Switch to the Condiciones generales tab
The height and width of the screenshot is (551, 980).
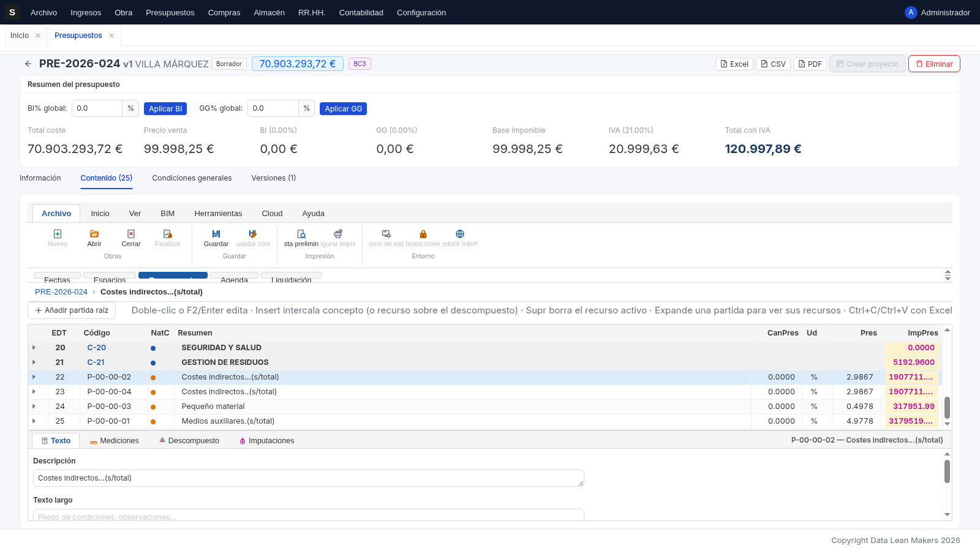192,178
